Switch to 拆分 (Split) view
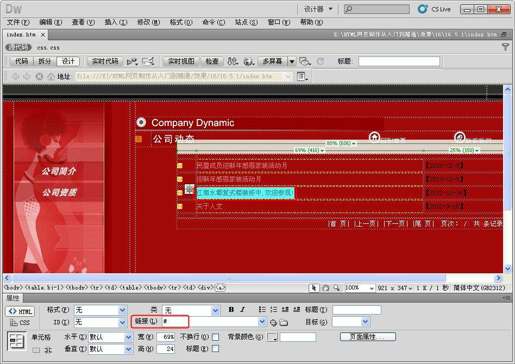This screenshot has width=515, height=364. click(44, 61)
